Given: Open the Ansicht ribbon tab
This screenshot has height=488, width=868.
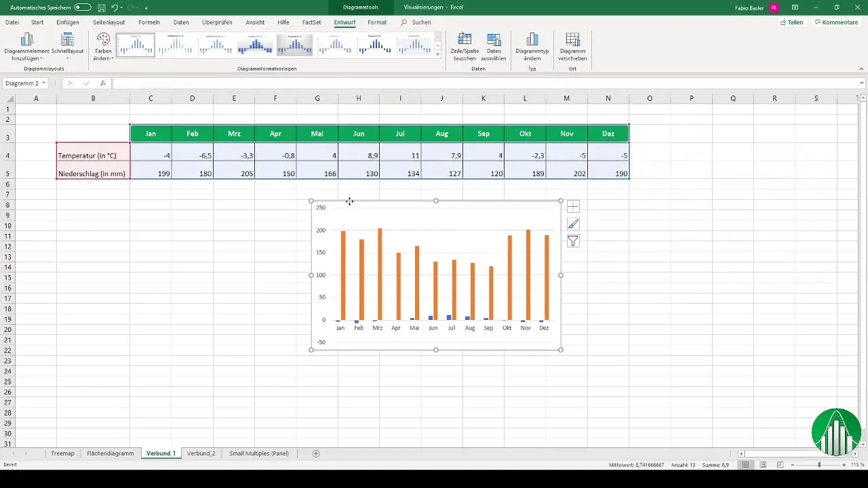Looking at the screenshot, I should point(255,22).
